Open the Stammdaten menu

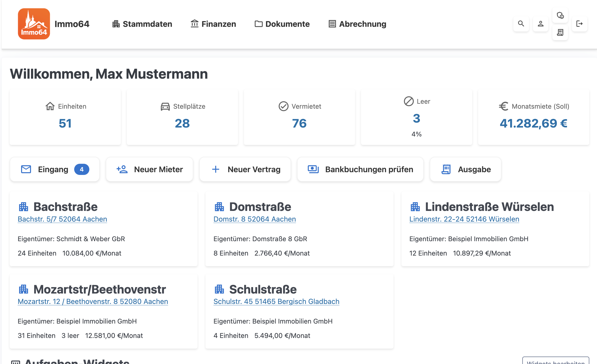(142, 24)
